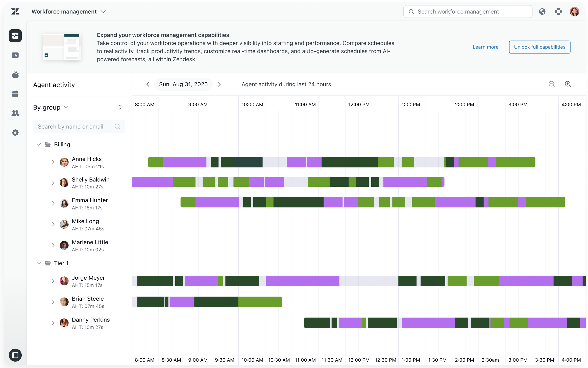Click the globe icon in top bar
Screen dimensions: 588x368
[x=542, y=12]
